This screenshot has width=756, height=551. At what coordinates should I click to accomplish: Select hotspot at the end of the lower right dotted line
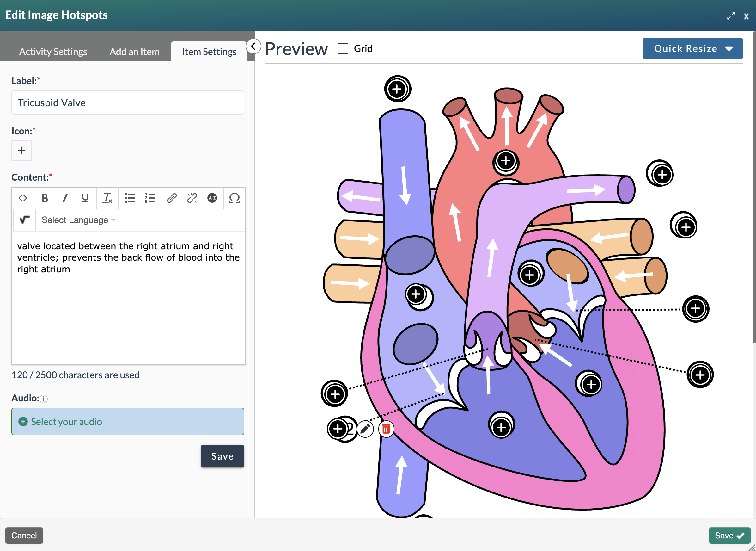[700, 375]
